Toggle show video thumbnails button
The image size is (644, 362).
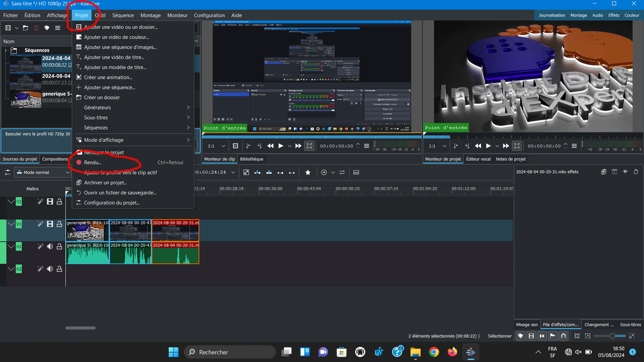pos(531,336)
